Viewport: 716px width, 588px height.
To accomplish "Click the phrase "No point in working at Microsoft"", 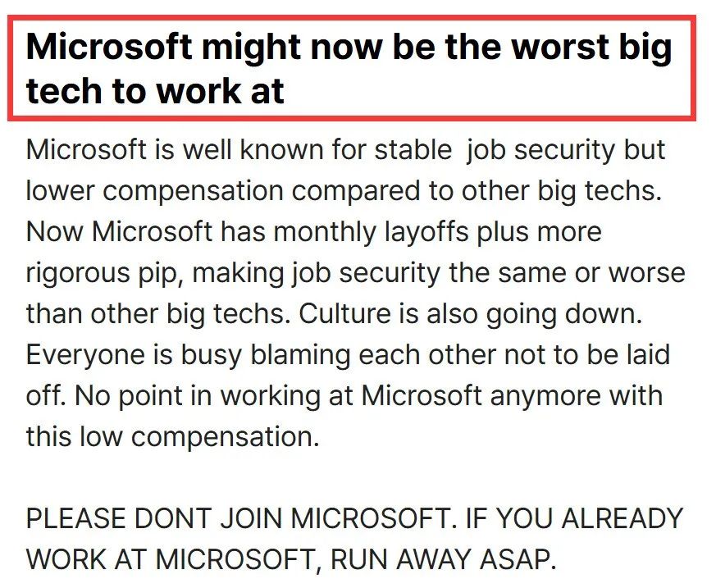I will pyautogui.click(x=278, y=396).
